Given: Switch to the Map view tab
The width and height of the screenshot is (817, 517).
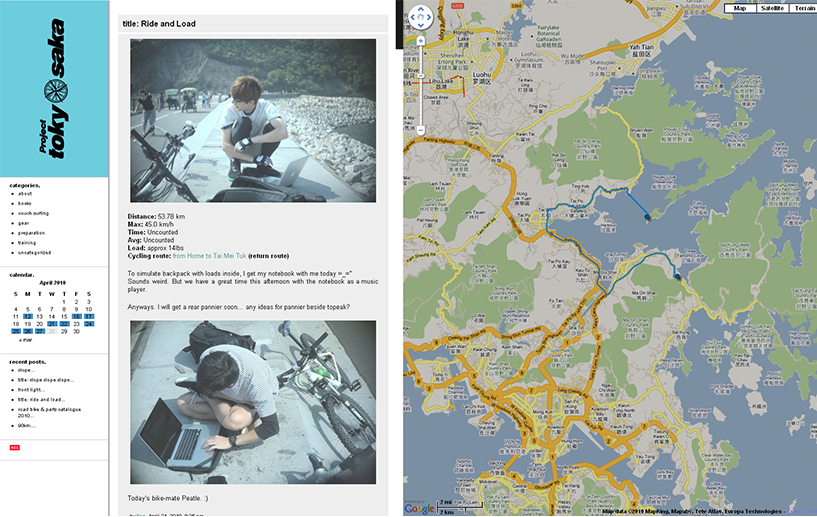Looking at the screenshot, I should (x=740, y=8).
